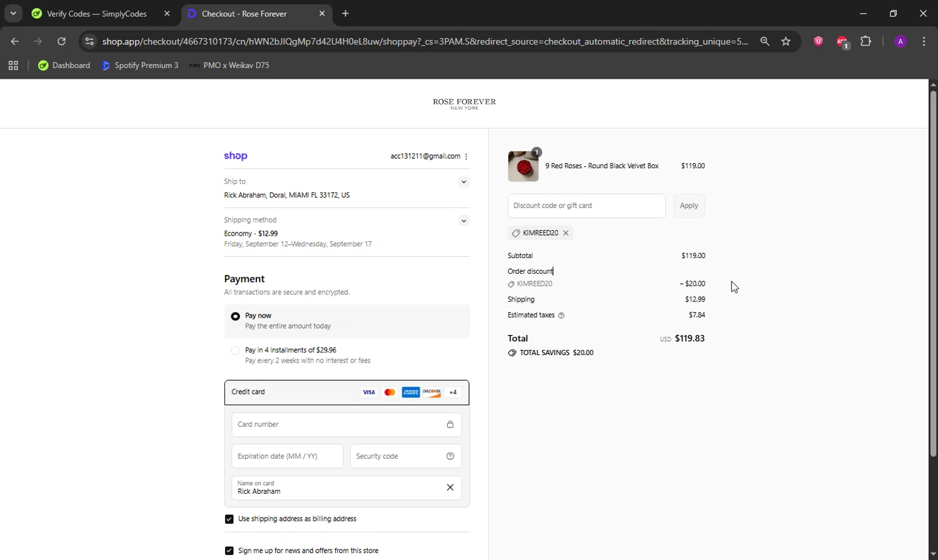The image size is (938, 560).
Task: Clear the Name on card field
Action: pyautogui.click(x=450, y=487)
